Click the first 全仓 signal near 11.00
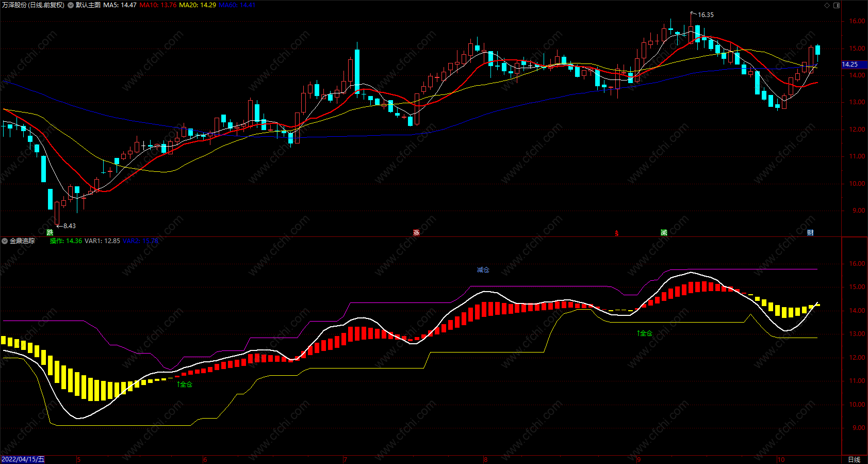Image resolution: width=868 pixels, height=464 pixels. [185, 385]
